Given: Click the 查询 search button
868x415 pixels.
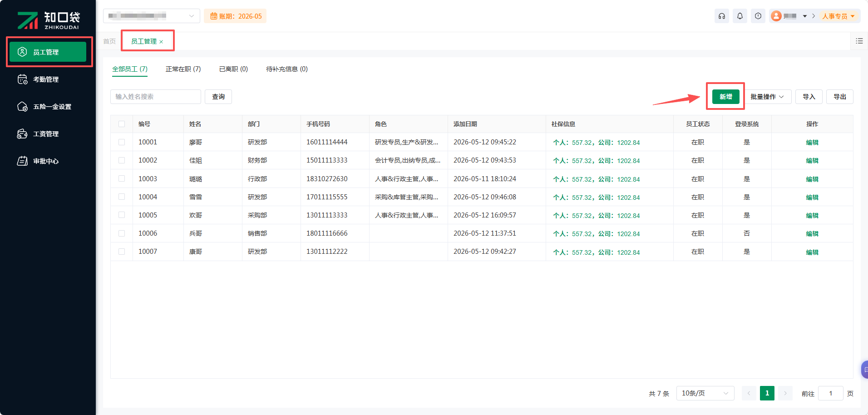Looking at the screenshot, I should click(x=218, y=97).
